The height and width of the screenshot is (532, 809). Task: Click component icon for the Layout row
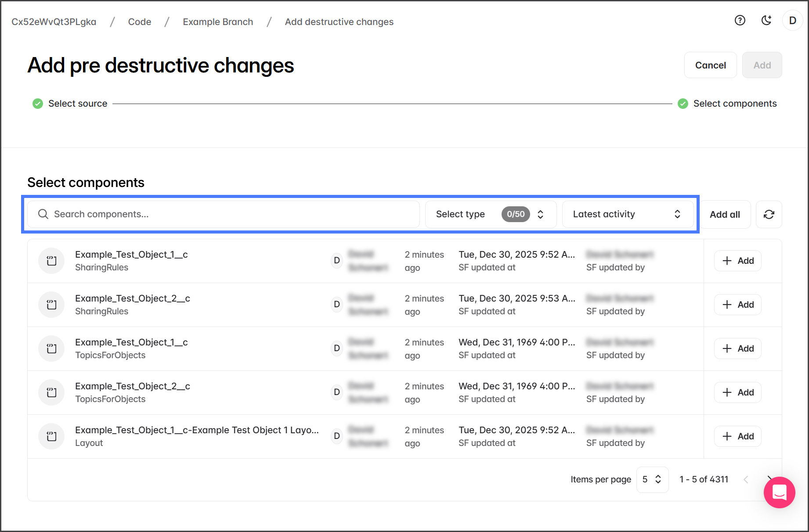pos(51,436)
